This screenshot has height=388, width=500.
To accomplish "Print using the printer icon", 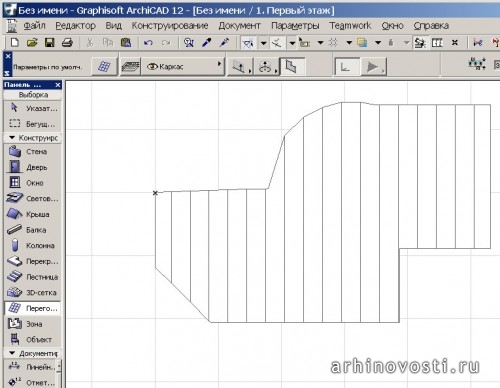I will [67, 43].
